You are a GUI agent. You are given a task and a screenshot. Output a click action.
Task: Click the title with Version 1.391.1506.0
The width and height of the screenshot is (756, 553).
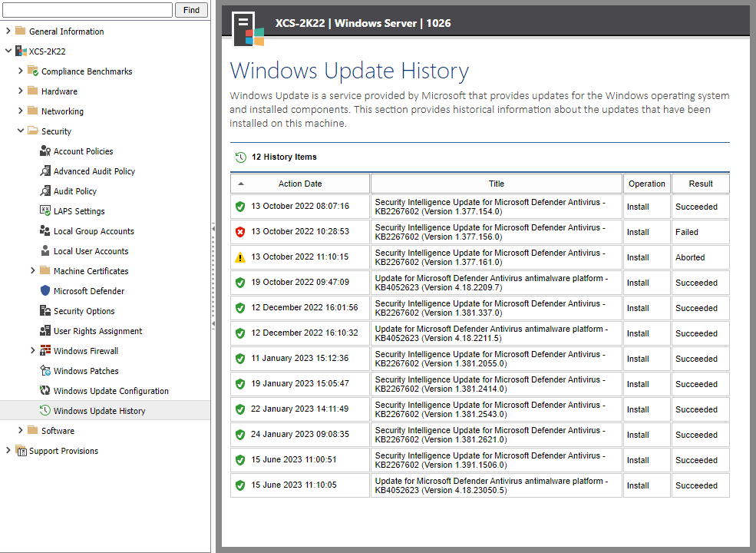[x=490, y=460]
